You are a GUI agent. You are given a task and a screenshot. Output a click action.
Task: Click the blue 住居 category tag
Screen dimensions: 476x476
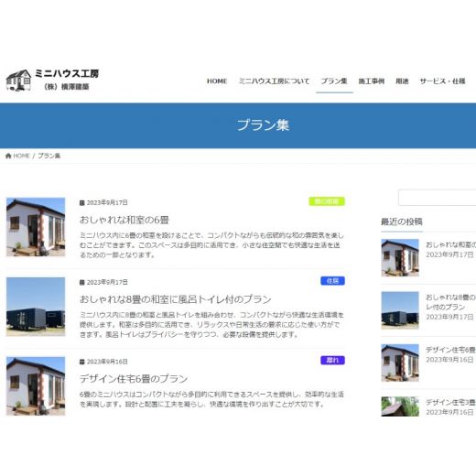pos(332,281)
